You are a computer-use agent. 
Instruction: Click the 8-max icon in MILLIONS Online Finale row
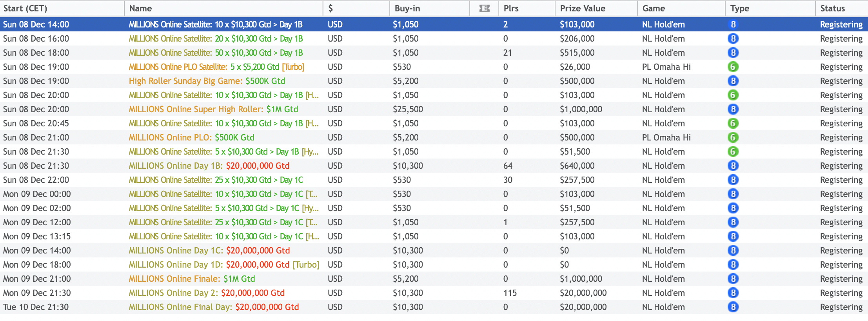point(733,279)
